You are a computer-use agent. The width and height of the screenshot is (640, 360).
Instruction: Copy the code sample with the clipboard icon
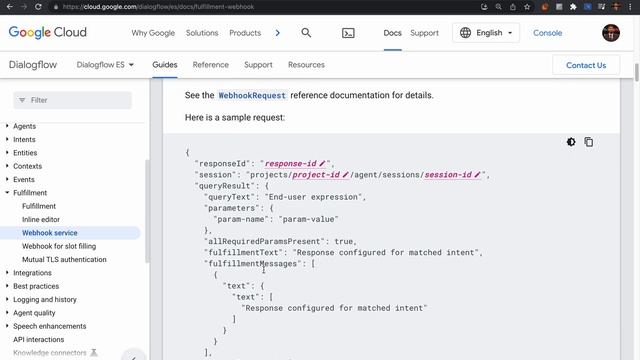pos(589,142)
